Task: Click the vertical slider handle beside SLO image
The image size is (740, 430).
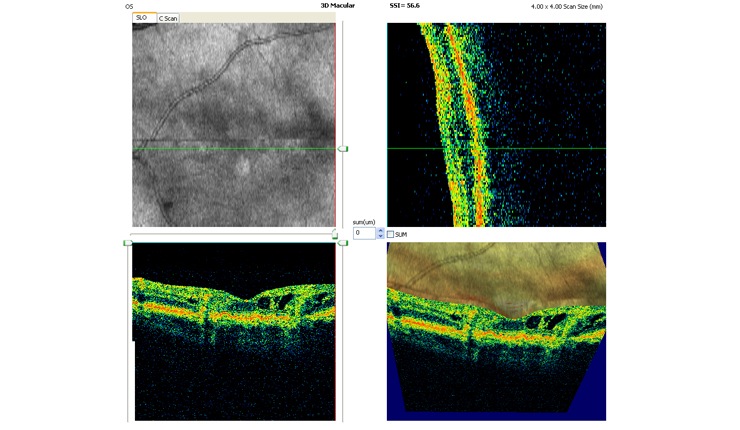Action: [342, 148]
